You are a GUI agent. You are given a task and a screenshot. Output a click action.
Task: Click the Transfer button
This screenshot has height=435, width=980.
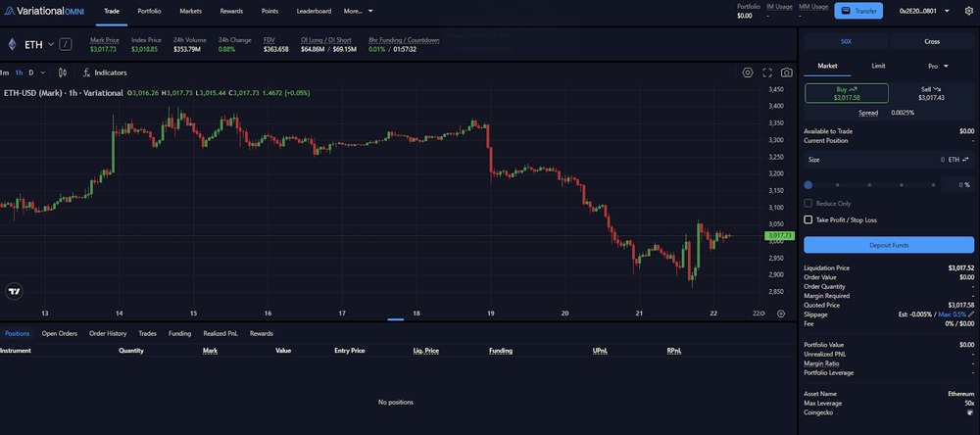point(858,11)
